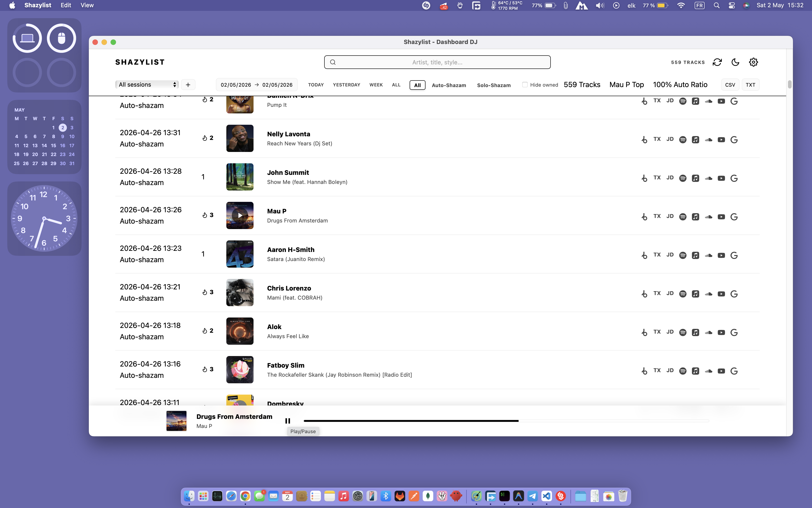Viewport: 812px width, 508px height.
Task: Select artist name Aaron H-Smith
Action: point(291,250)
